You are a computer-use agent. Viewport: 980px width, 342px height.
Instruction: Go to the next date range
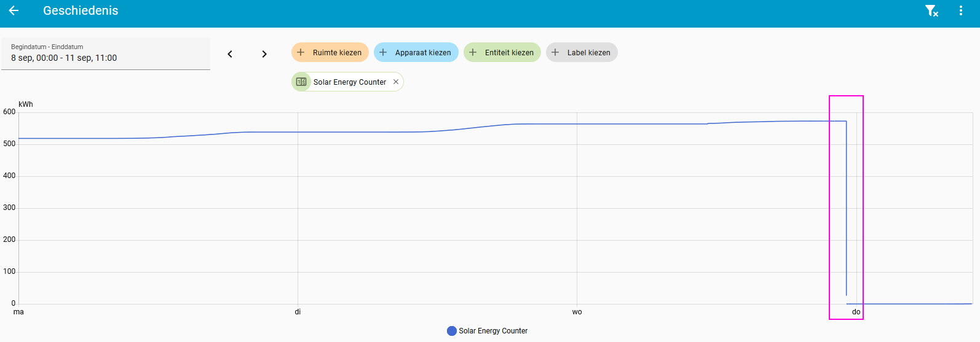264,54
